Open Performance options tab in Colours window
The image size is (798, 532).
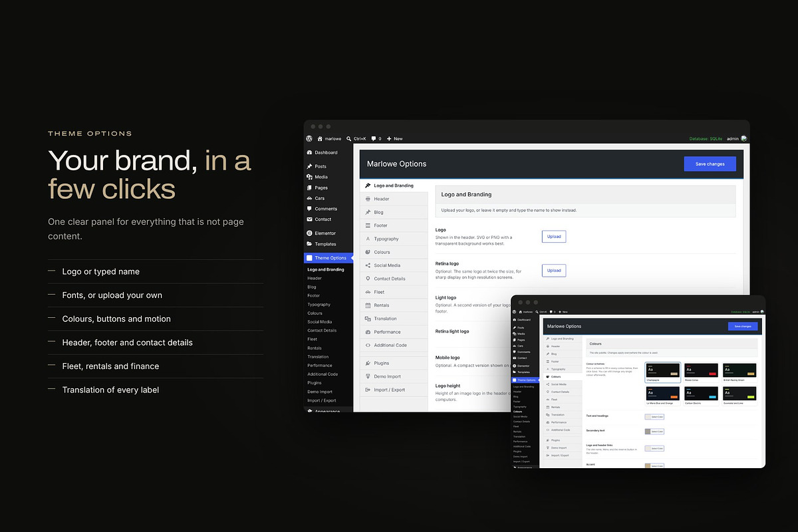pos(563,422)
